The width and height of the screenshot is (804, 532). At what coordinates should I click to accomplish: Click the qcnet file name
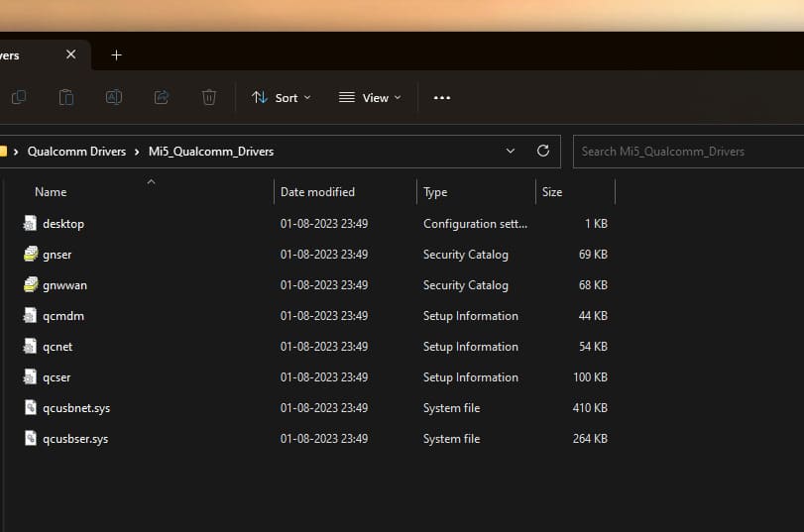tap(57, 347)
